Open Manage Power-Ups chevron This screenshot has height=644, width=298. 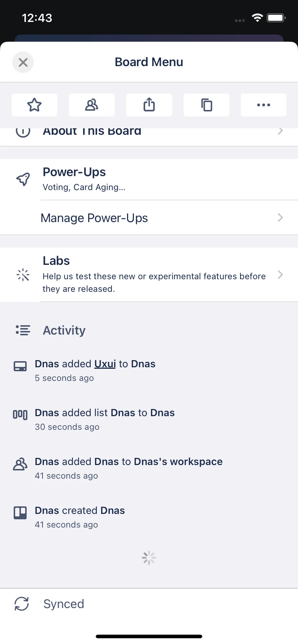[280, 217]
